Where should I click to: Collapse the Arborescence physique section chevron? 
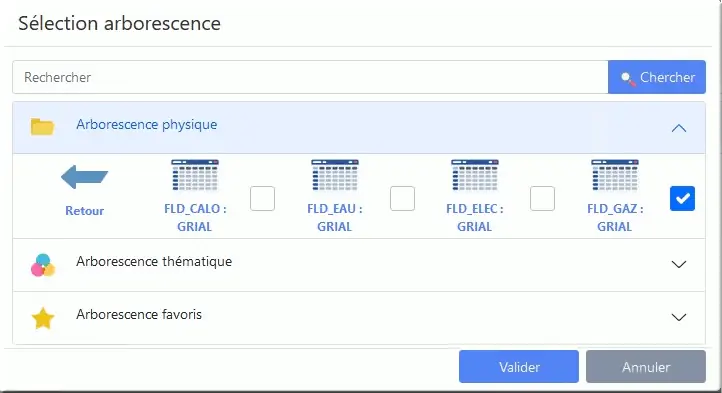point(679,128)
